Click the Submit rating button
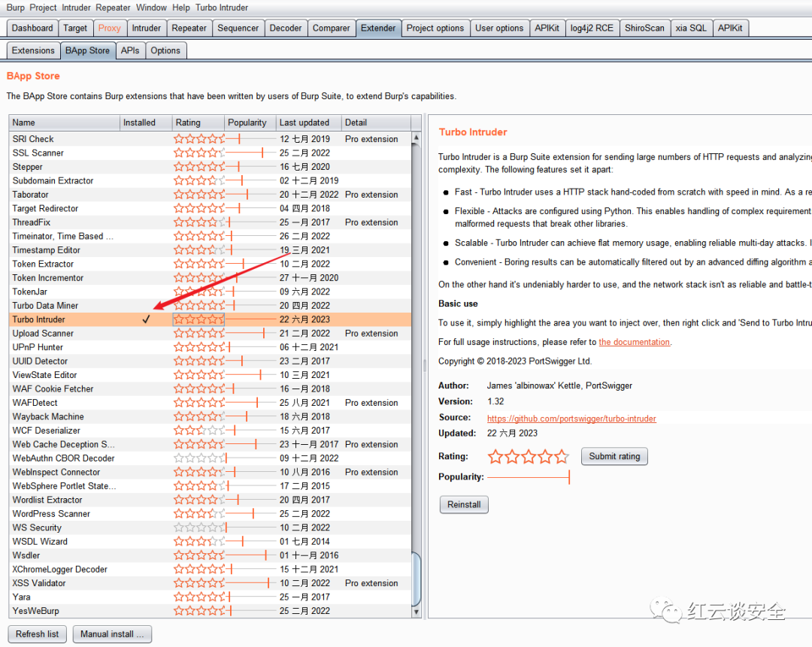 614,457
